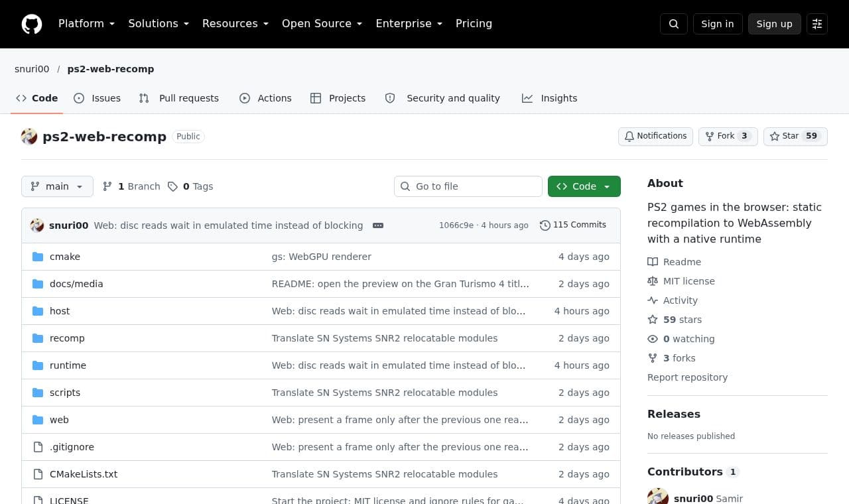
Task: Expand the Solutions menu
Action: [159, 24]
